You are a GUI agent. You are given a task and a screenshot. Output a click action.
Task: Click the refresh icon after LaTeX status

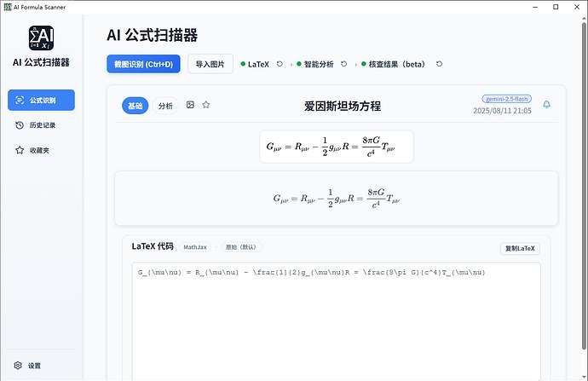280,64
